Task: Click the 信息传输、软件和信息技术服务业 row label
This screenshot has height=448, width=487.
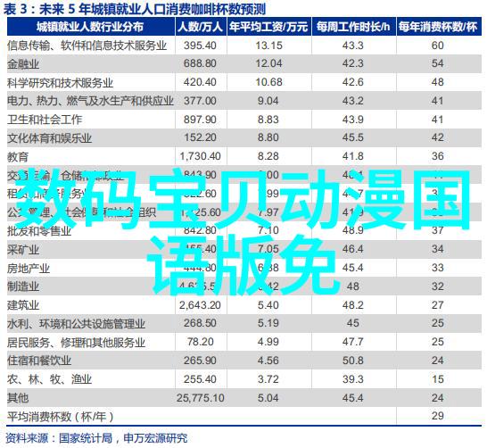Action: click(87, 46)
